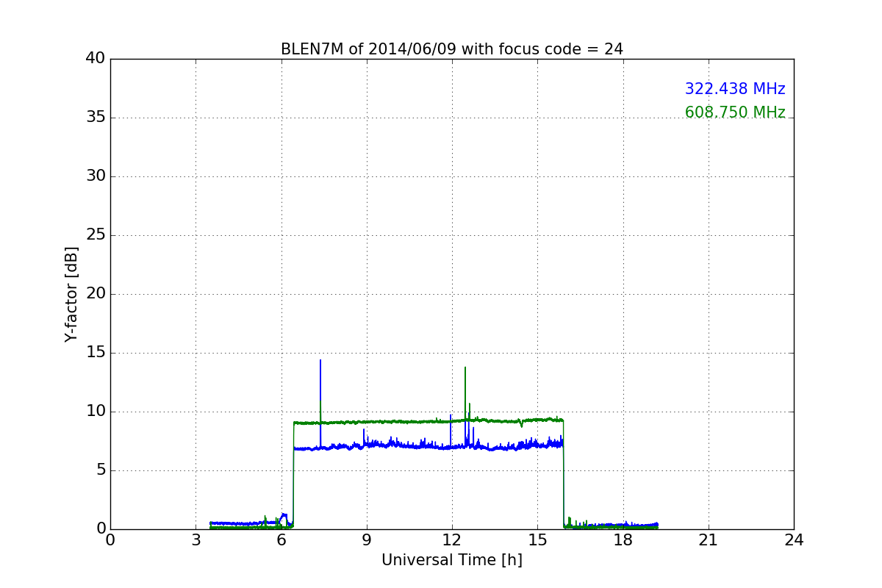
Task: Click x-axis tick label 9
Action: click(367, 540)
